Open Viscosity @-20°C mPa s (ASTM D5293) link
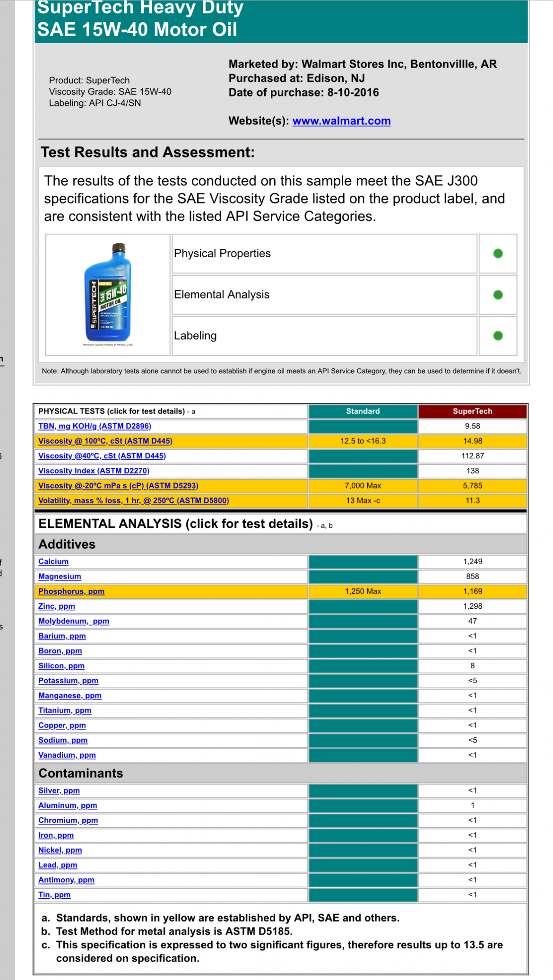This screenshot has height=980, width=553. click(118, 486)
